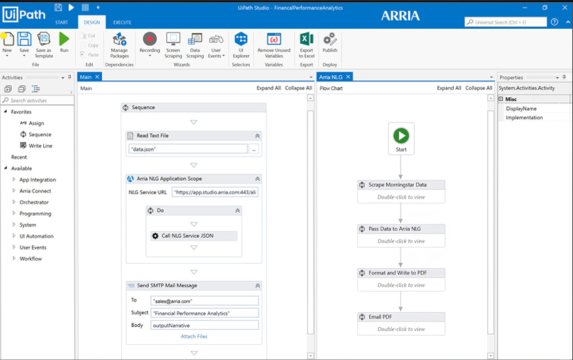Click expand-all icon in Activities panel
573x360 pixels.
pos(8,88)
